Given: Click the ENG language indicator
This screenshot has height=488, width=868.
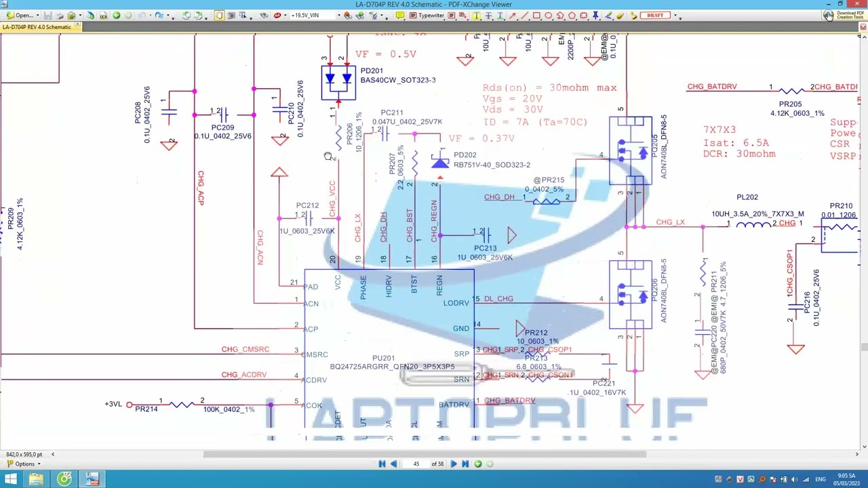Looking at the screenshot, I should pos(821,480).
